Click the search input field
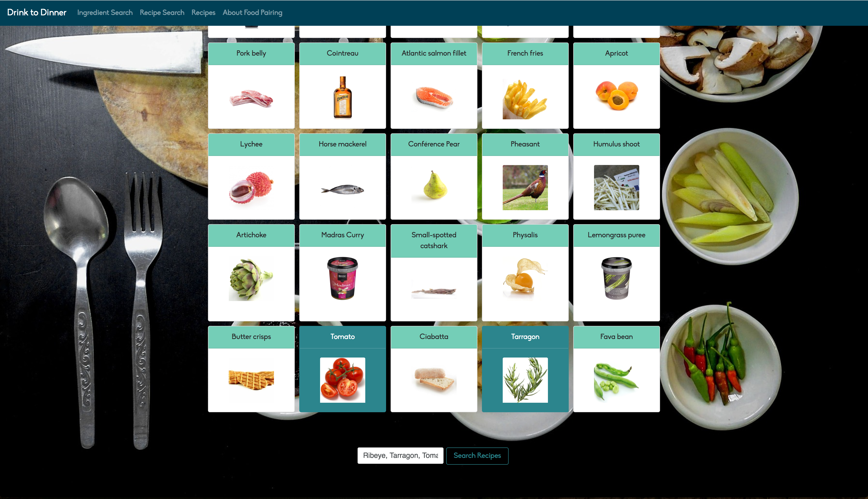The height and width of the screenshot is (499, 868). tap(400, 455)
